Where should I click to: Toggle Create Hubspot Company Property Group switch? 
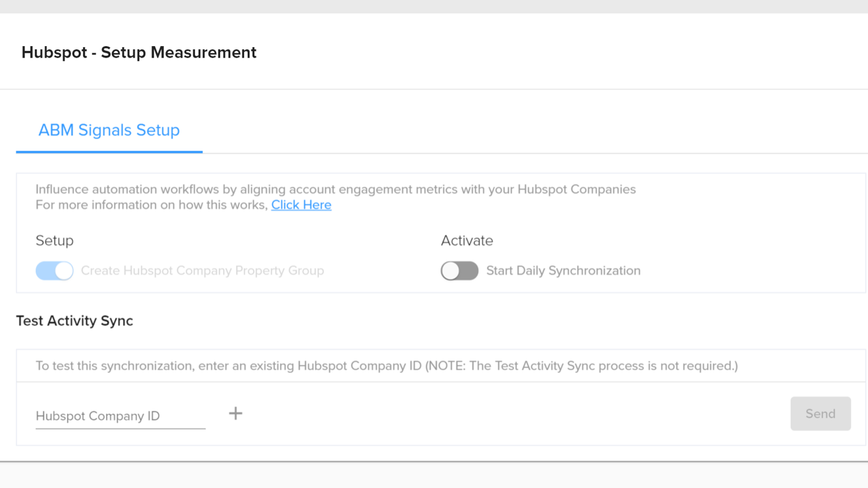click(x=54, y=271)
